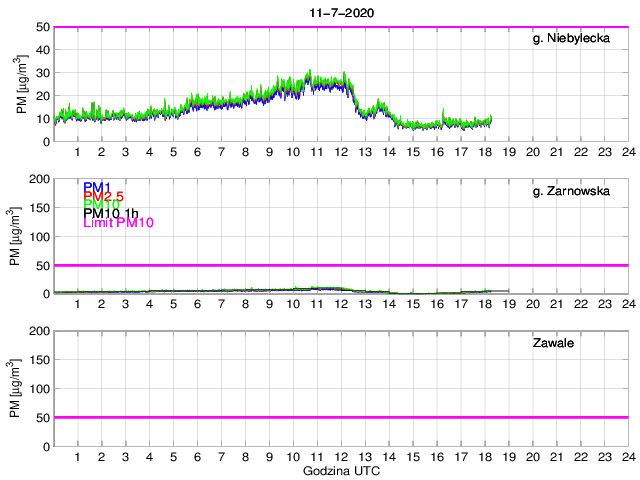The height and width of the screenshot is (480, 640).
Task: Click hour 18 tick label under Zarnowska plot
Action: pos(485,304)
